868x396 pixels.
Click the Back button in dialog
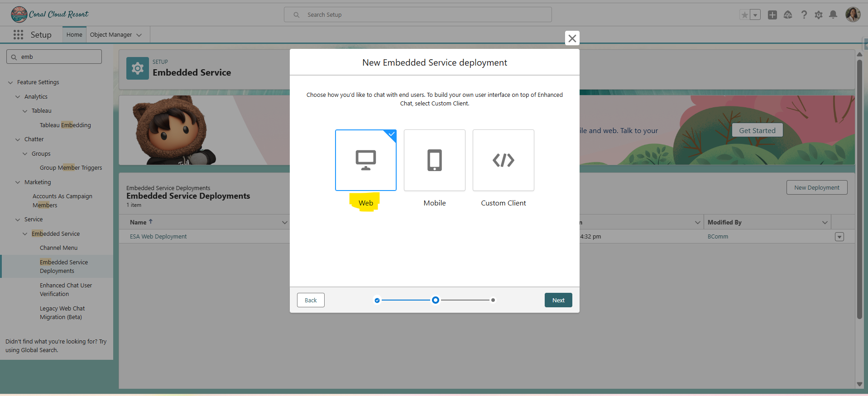tap(311, 300)
